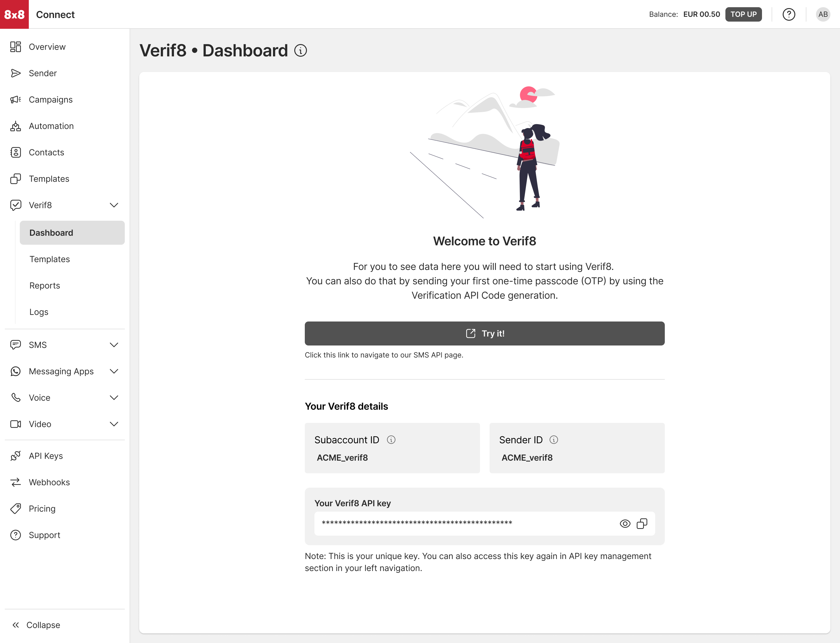Image resolution: width=840 pixels, height=643 pixels.
Task: Open the Overview section icon
Action: [15, 47]
